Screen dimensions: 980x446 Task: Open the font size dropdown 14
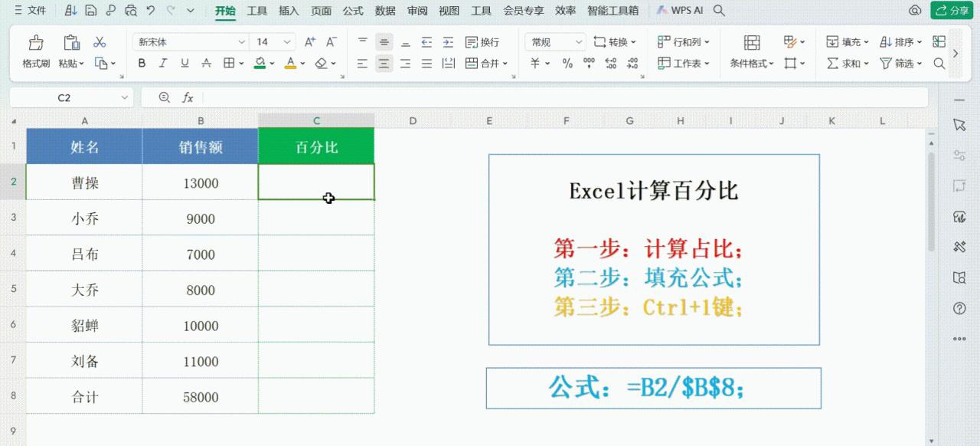[287, 42]
